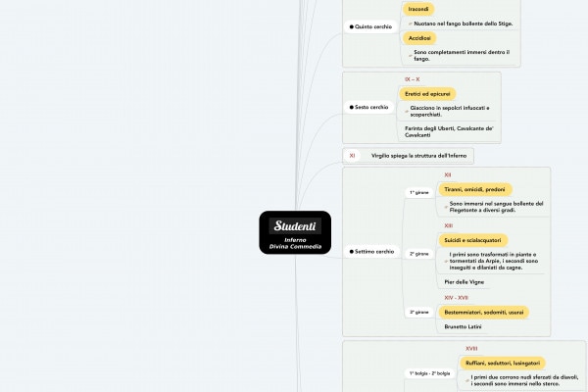Select the Brunetto Latini entry
588x392 pixels.
point(463,326)
